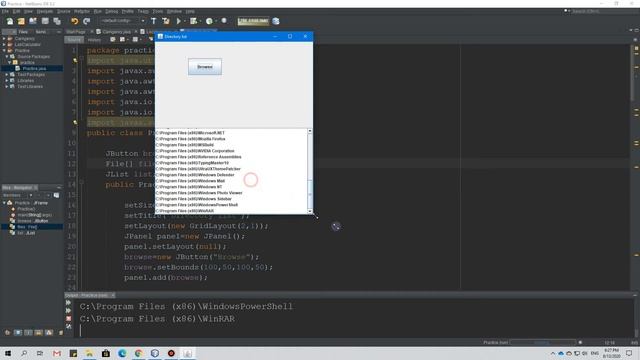Viewport: 640px width, 360px height.
Task: Click the Mozilla Firefox folder in the list
Action: [x=191, y=139]
